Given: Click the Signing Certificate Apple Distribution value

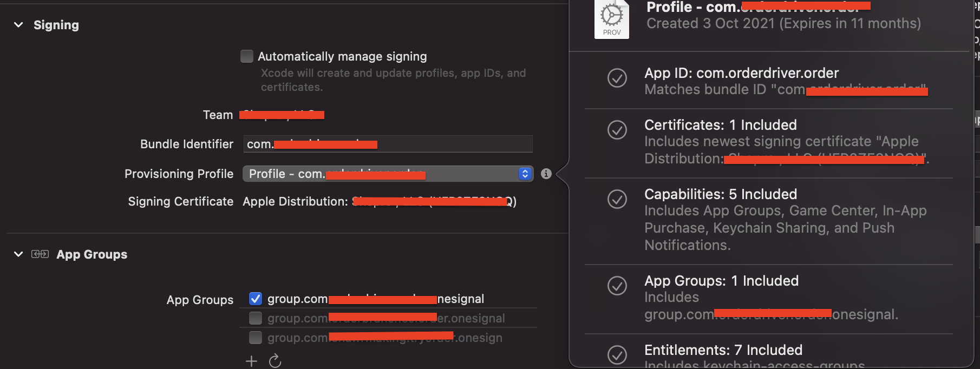Looking at the screenshot, I should pos(380,201).
